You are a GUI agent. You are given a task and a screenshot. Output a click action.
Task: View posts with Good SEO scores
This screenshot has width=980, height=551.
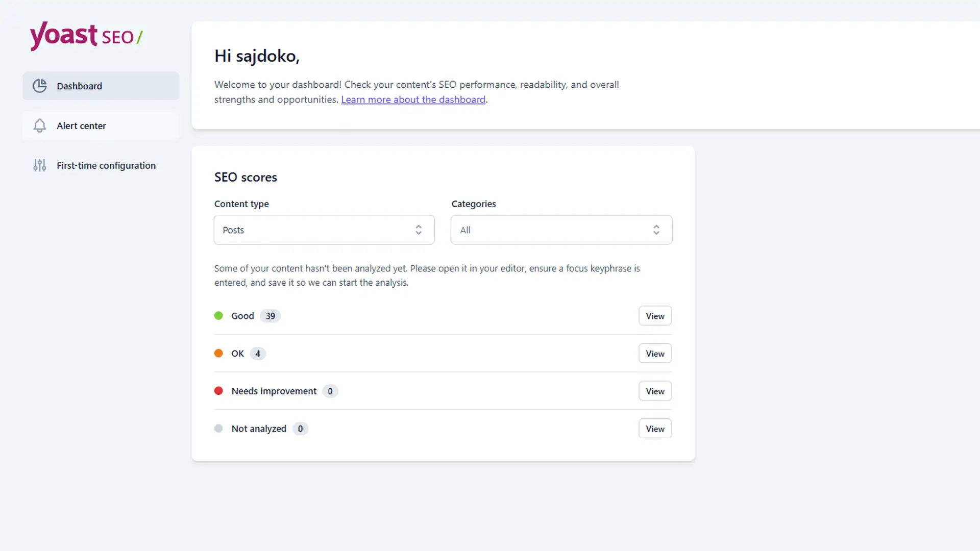pos(654,315)
